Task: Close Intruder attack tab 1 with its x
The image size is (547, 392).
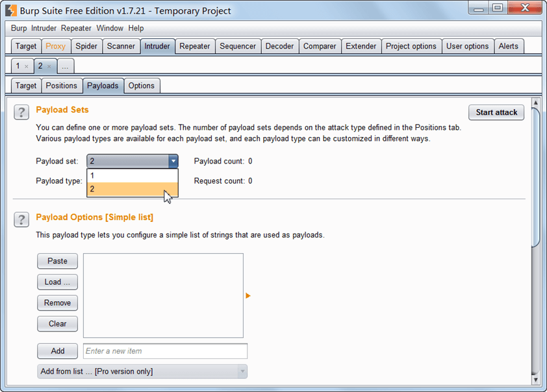Action: tap(27, 66)
